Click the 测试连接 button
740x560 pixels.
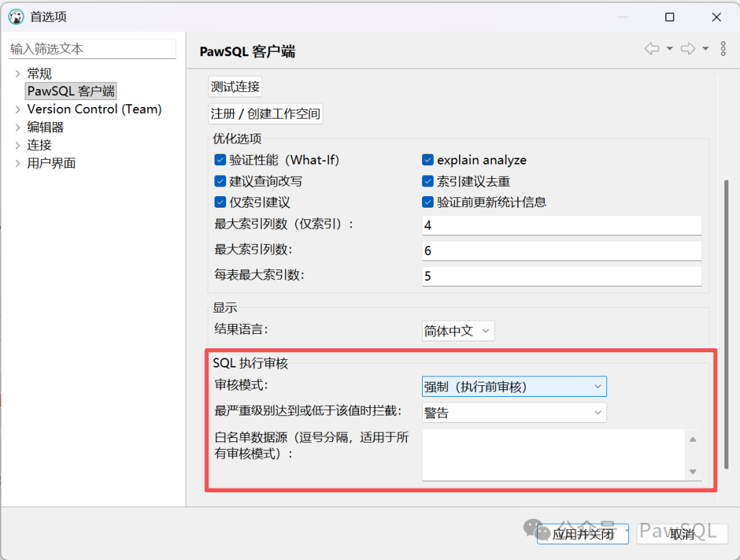pos(235,87)
